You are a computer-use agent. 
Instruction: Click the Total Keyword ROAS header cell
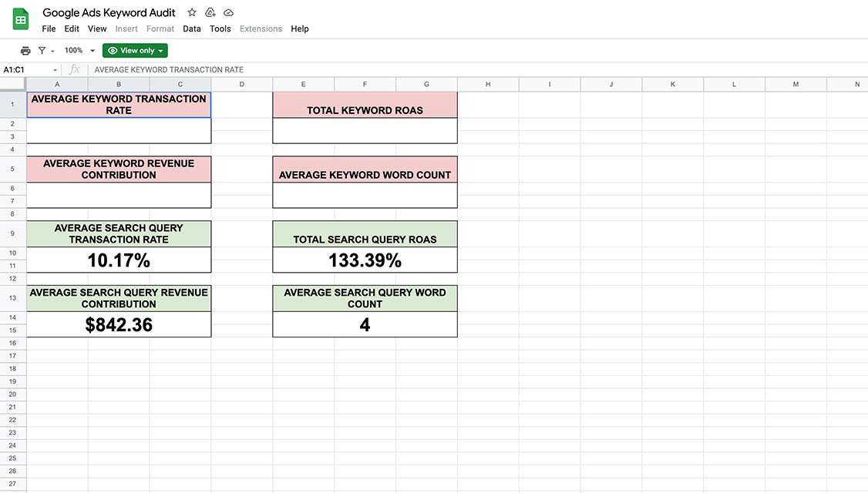tap(365, 106)
